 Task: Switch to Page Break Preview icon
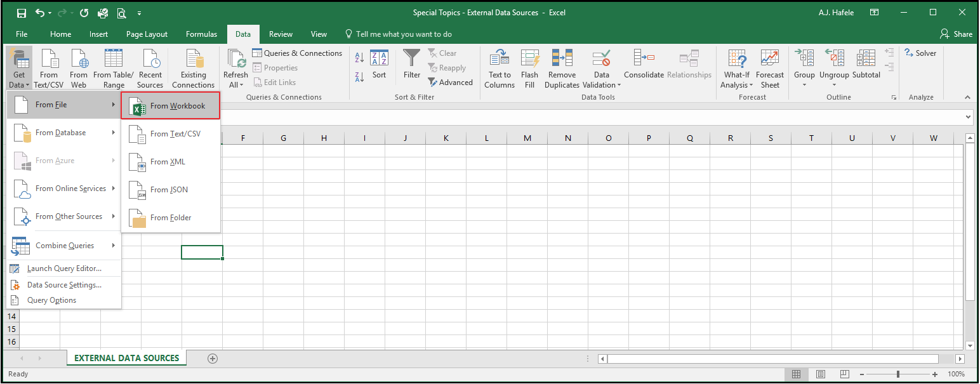845,374
